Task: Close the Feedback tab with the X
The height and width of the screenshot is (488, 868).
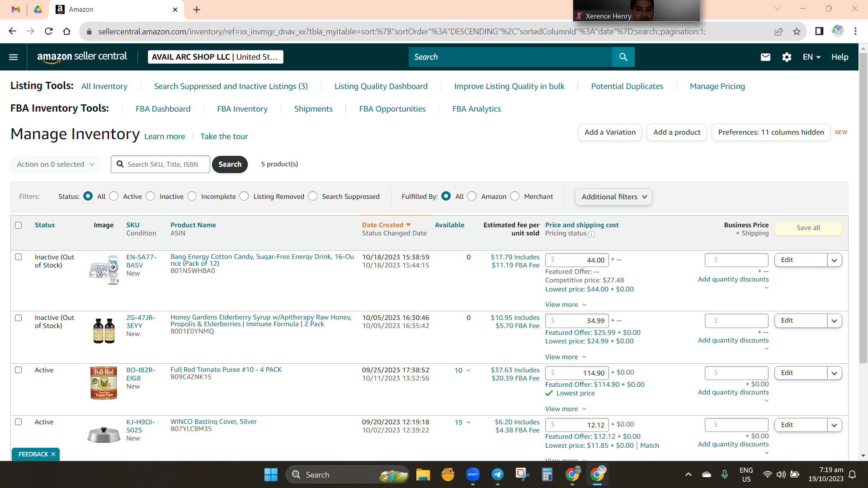Action: coord(53,454)
